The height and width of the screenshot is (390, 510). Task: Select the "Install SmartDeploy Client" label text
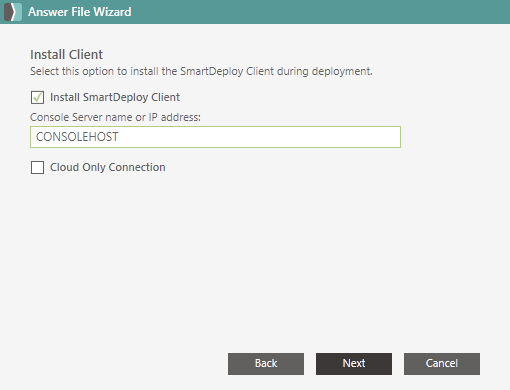[115, 97]
